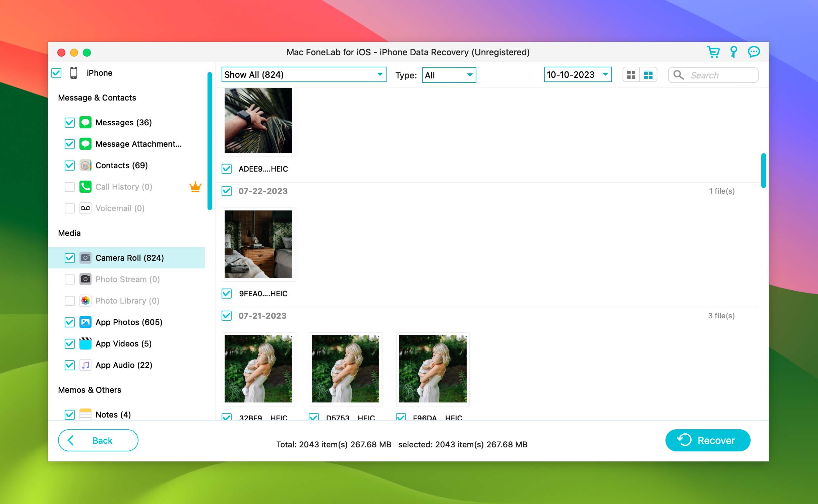Select Camera Roll (824) category
The height and width of the screenshot is (504, 818).
click(126, 258)
